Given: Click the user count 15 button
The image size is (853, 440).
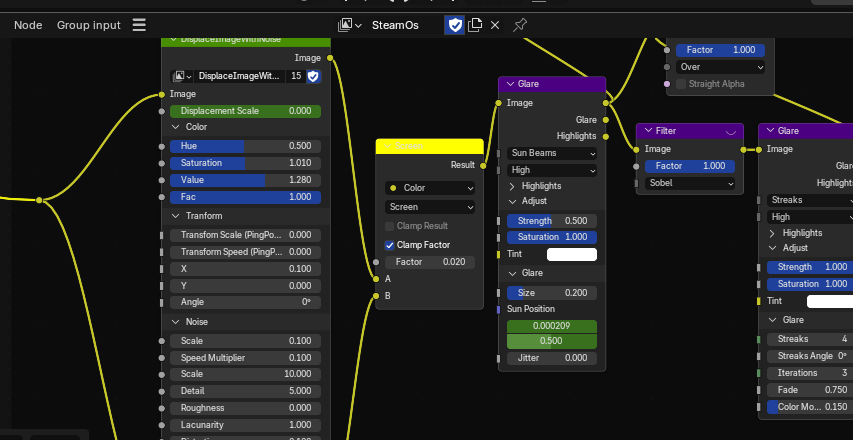Looking at the screenshot, I should (x=296, y=76).
